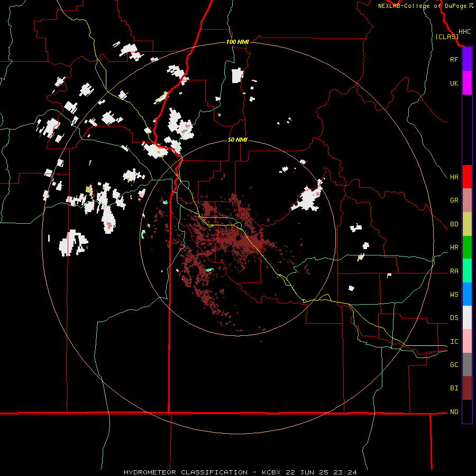The width and height of the screenshot is (476, 476).
Task: Click the BI legend label
Action: click(454, 388)
